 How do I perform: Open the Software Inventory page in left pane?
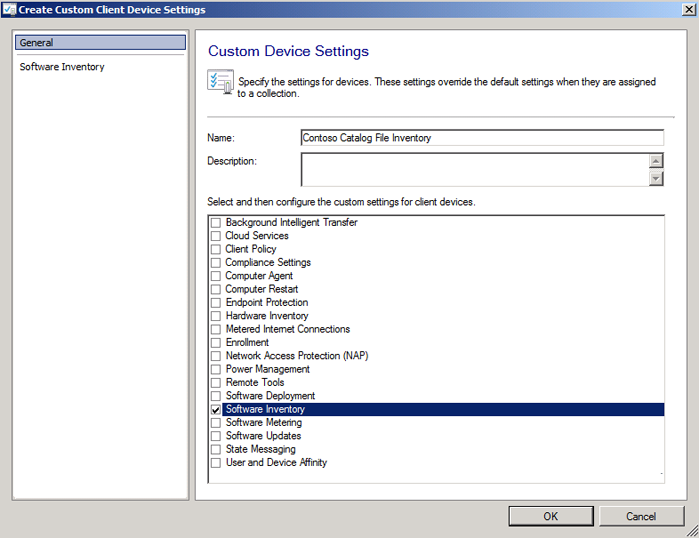62,67
